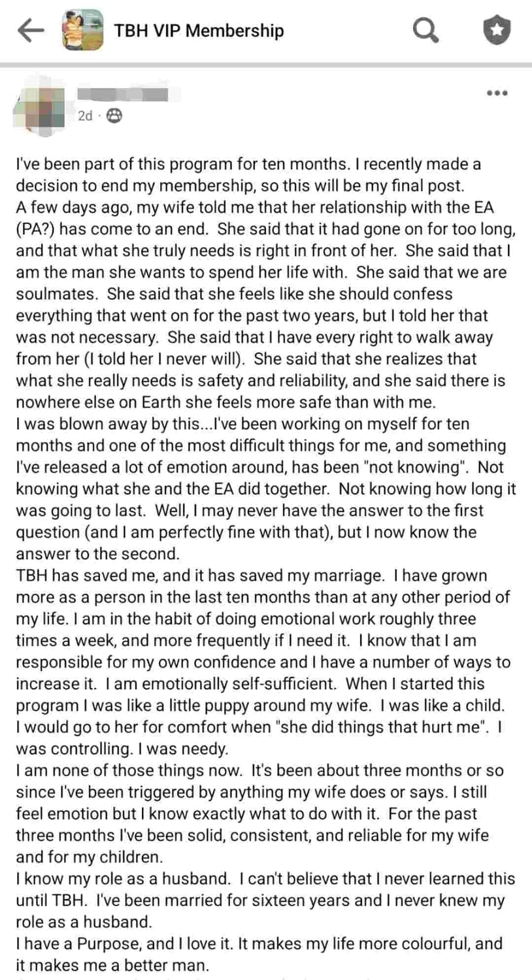Tap the back arrow in the header

tap(31, 30)
